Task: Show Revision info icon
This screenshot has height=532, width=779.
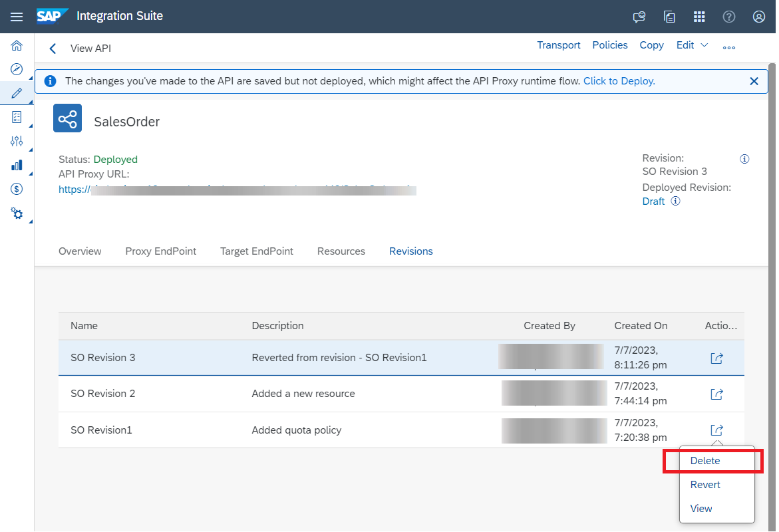Action: (x=744, y=159)
